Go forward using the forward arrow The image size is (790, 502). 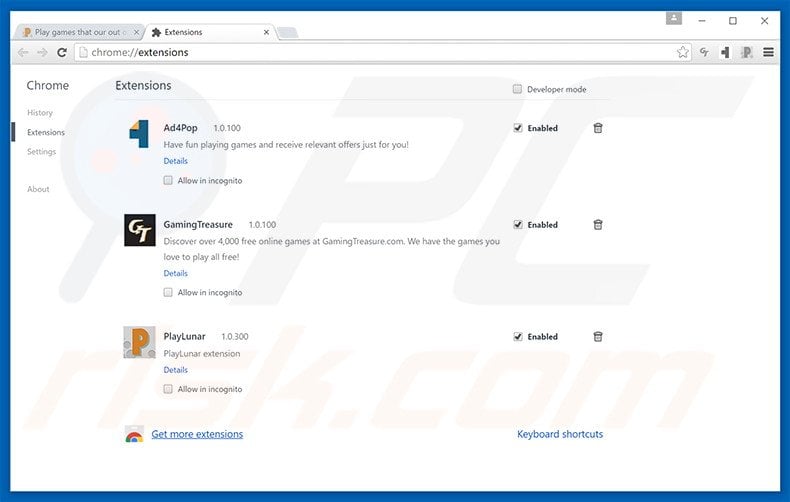[x=42, y=52]
